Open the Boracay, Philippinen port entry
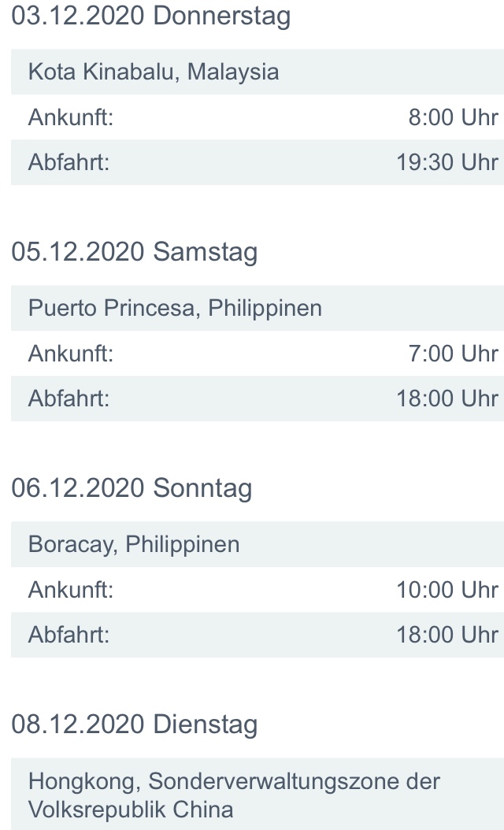This screenshot has height=830, width=504. (134, 544)
